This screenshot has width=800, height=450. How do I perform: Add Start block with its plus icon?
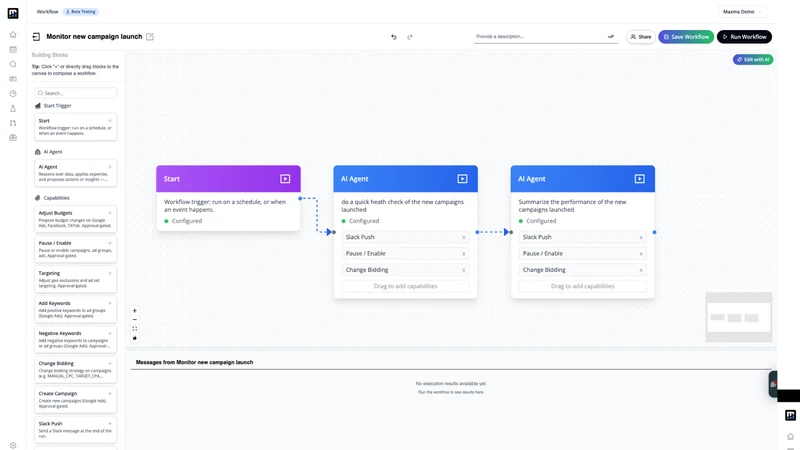[110, 121]
